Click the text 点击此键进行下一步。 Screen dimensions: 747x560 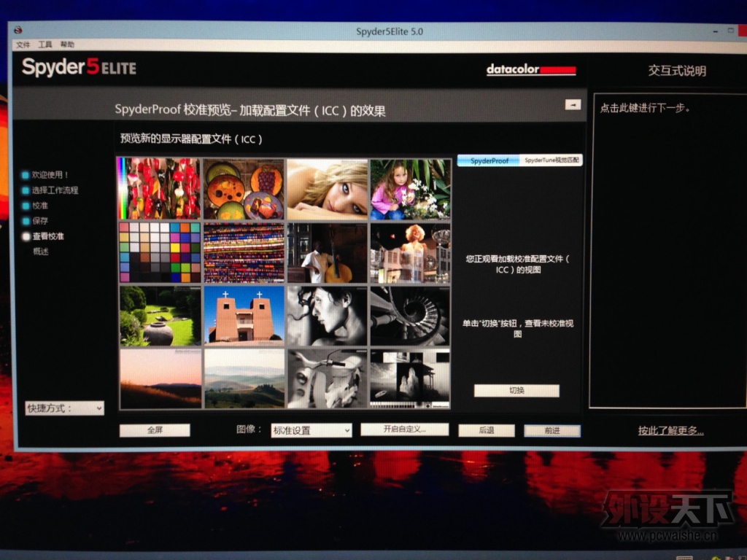pyautogui.click(x=645, y=108)
